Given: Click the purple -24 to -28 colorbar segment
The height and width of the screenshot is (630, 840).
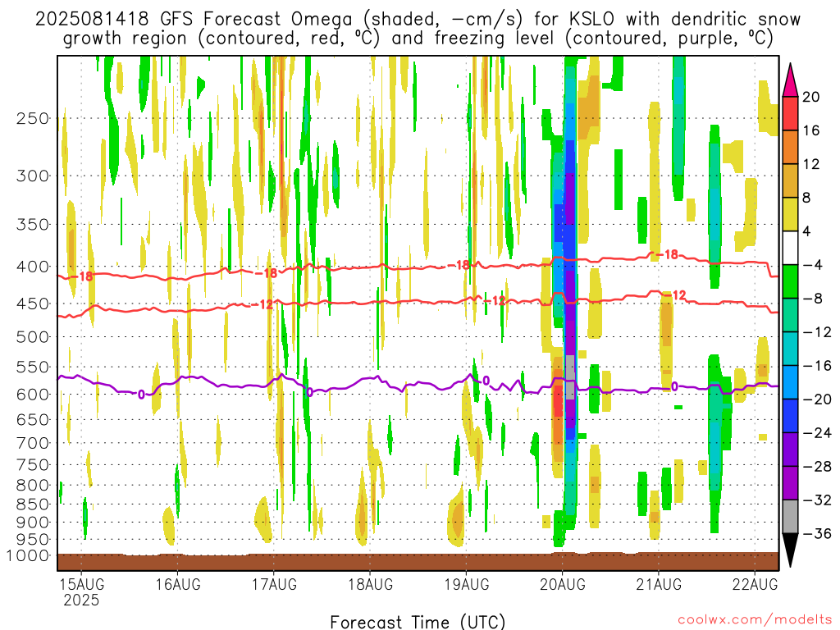Looking at the screenshot, I should 790,450.
